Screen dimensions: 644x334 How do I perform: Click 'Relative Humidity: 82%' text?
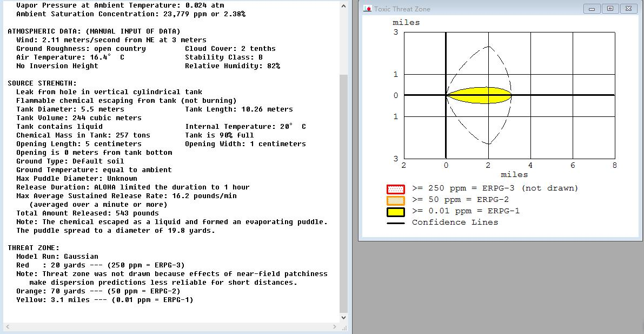click(x=233, y=66)
